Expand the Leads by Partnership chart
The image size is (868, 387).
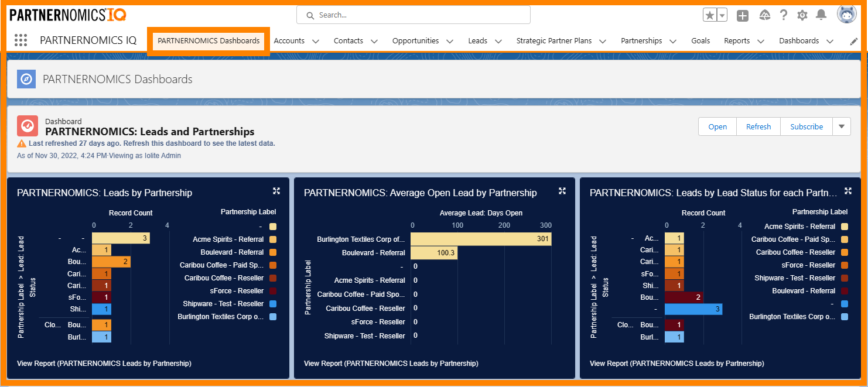tap(276, 191)
